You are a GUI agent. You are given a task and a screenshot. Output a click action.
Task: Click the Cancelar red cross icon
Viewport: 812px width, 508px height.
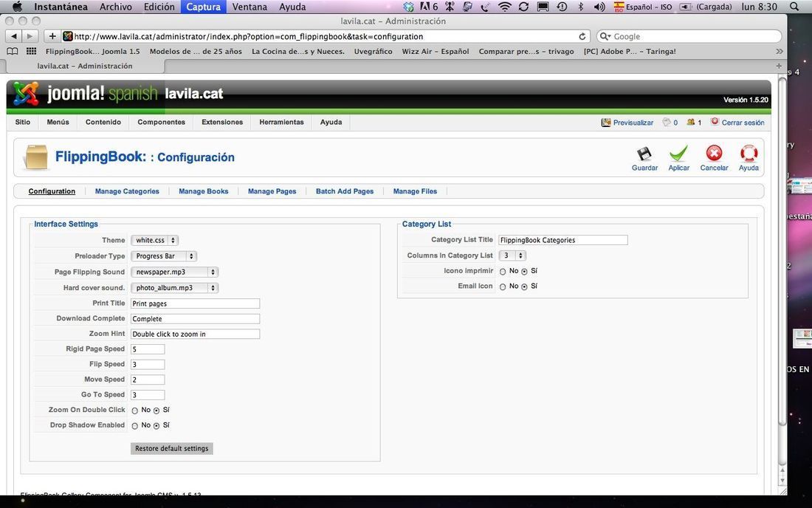coord(714,154)
